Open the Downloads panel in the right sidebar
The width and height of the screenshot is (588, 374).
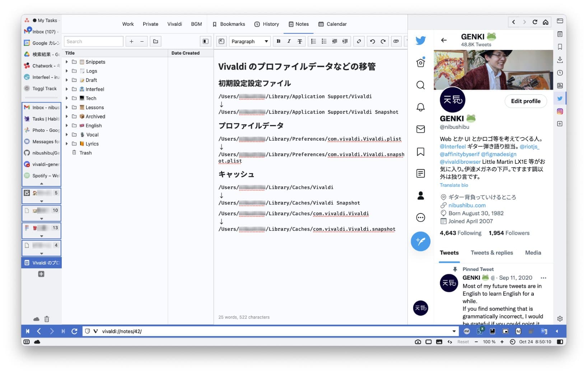[x=560, y=60]
